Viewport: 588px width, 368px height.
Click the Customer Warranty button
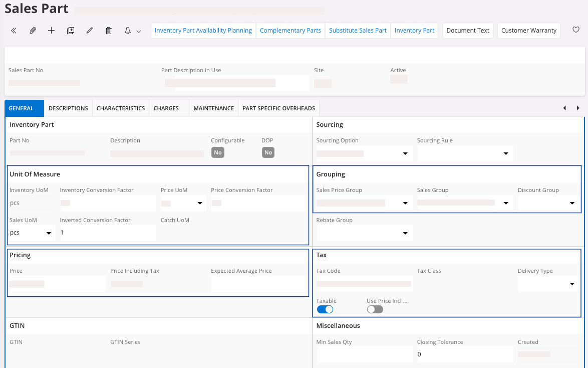(x=528, y=31)
